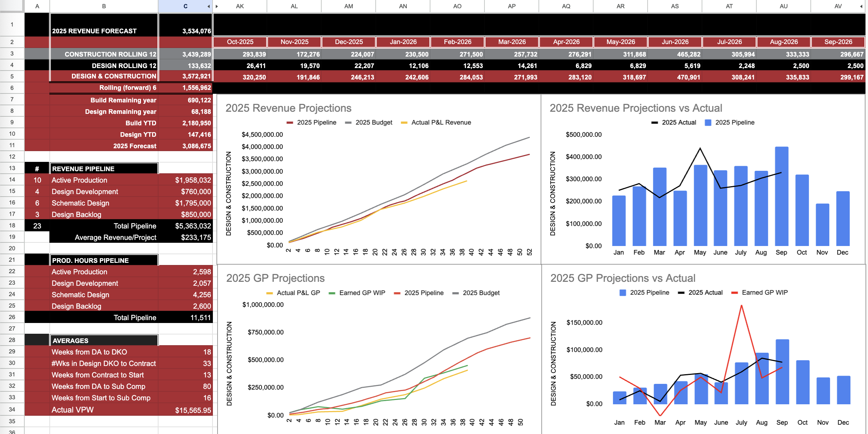Expand hidden columns via right arrow beside AK header
Screen dimensions: 868x434
tap(217, 6)
